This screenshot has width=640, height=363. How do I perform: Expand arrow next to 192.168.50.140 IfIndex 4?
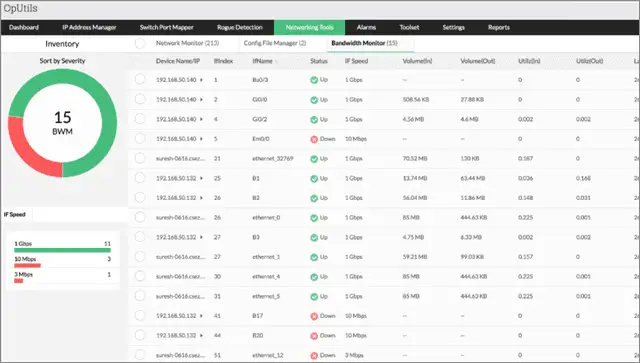(x=201, y=119)
